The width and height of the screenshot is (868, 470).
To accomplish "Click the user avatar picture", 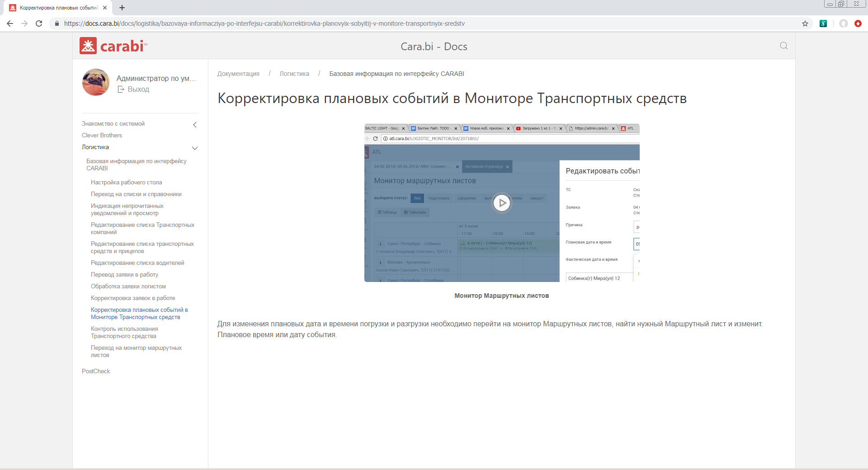I will click(96, 82).
